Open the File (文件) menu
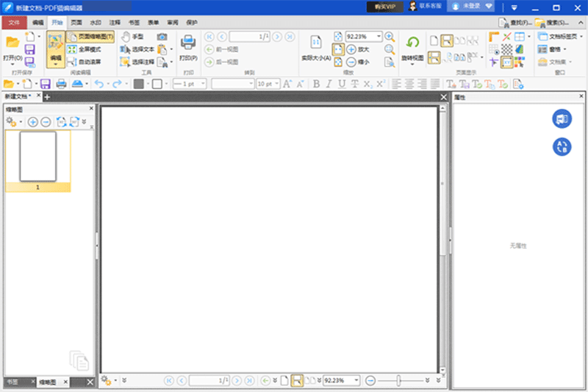Screen dimensions: 588x392 [14, 23]
